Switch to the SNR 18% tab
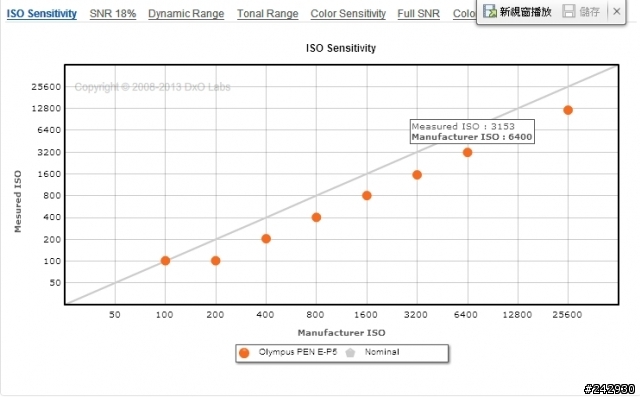 [113, 13]
